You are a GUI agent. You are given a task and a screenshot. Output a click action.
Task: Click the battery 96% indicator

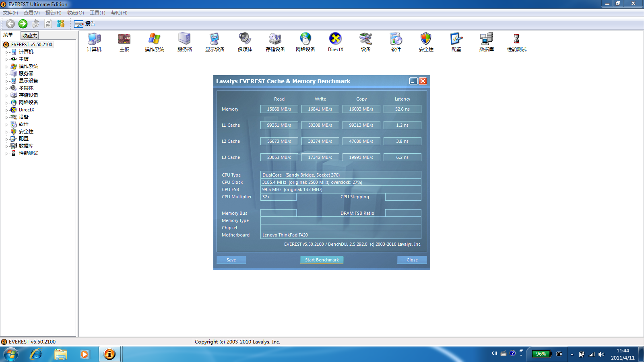point(541,354)
